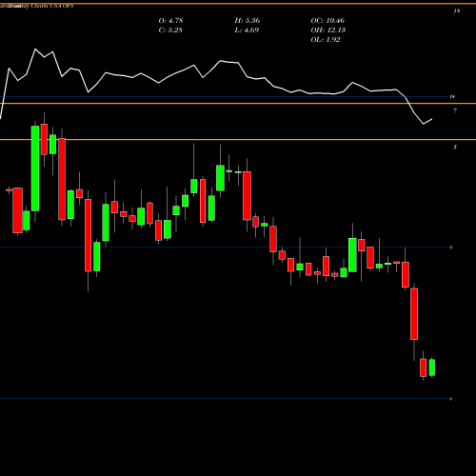Viewport: 476px width, 476px height.
Task: Click the OH: 12.13 reading
Action: 328,30
